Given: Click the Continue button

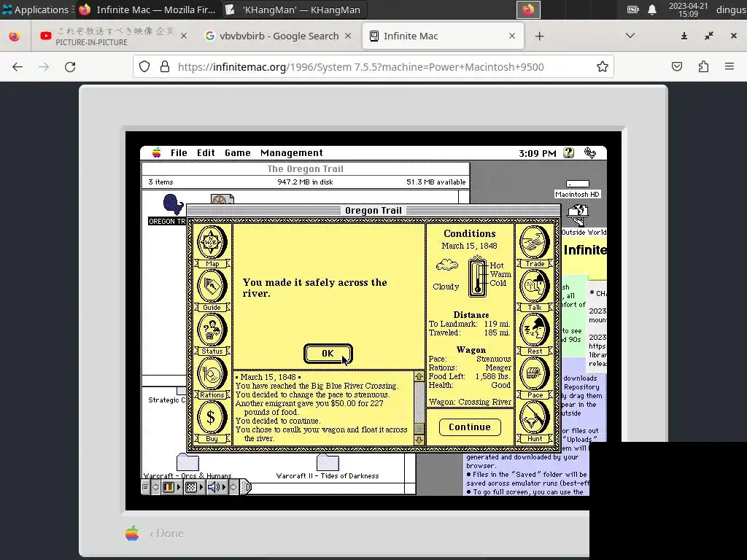Looking at the screenshot, I should [470, 427].
